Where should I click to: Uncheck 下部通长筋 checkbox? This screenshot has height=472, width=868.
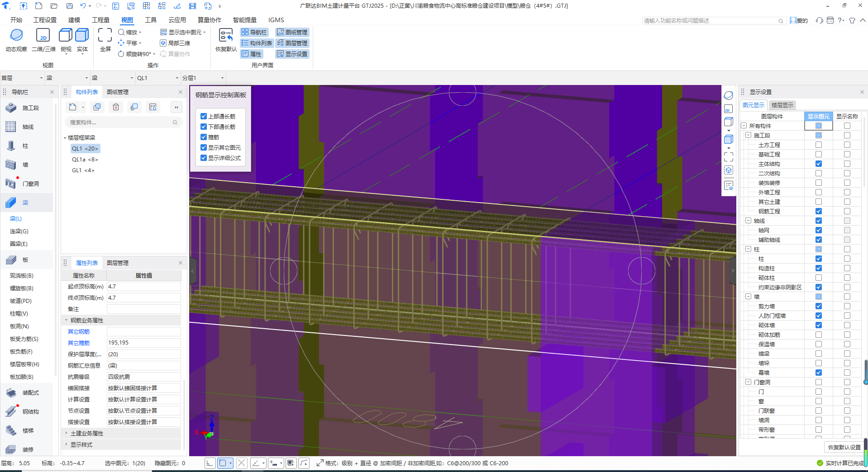click(204, 127)
